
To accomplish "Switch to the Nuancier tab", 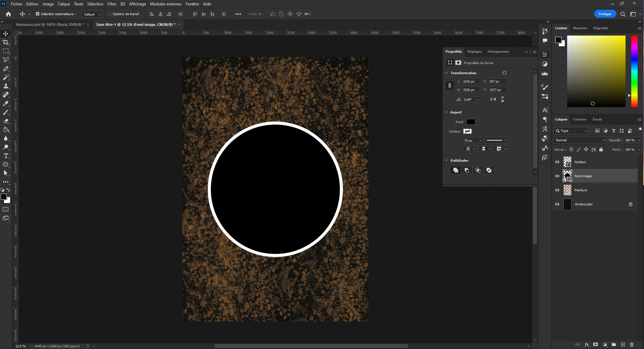I will click(580, 28).
